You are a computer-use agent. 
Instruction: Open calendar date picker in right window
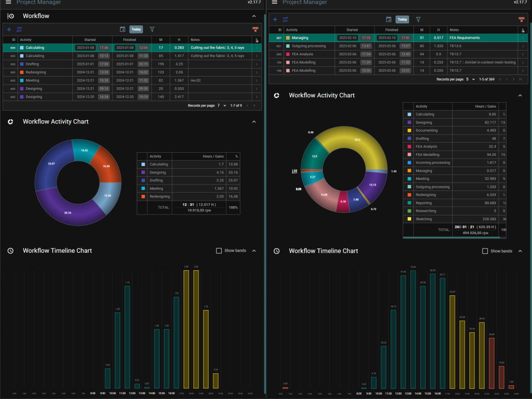tap(388, 19)
